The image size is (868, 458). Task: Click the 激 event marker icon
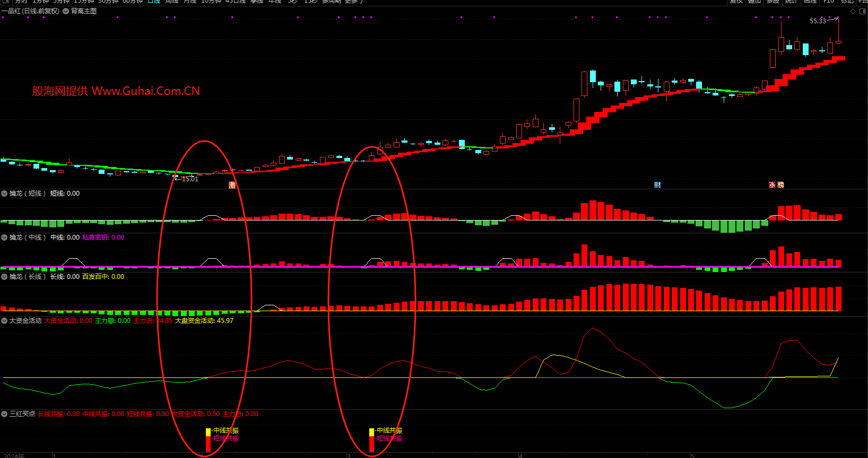click(x=232, y=185)
